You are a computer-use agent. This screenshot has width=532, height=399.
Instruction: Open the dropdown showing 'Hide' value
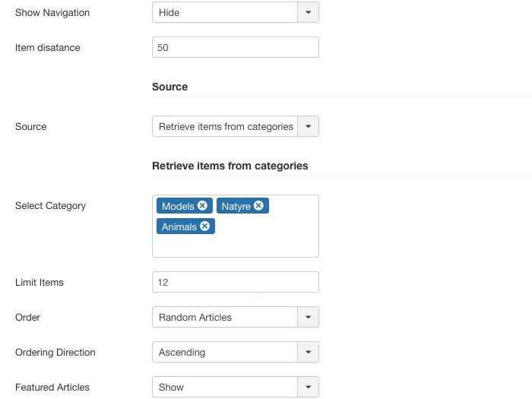[x=225, y=13]
